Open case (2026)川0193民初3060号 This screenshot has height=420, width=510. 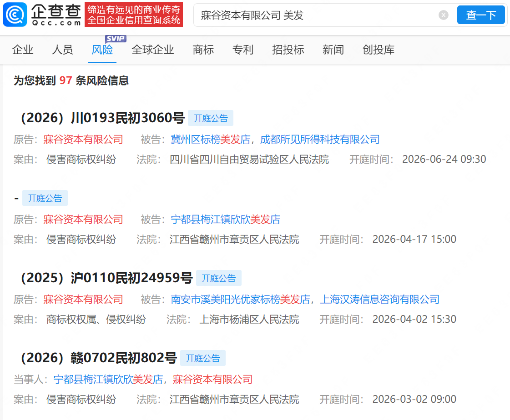point(103,118)
